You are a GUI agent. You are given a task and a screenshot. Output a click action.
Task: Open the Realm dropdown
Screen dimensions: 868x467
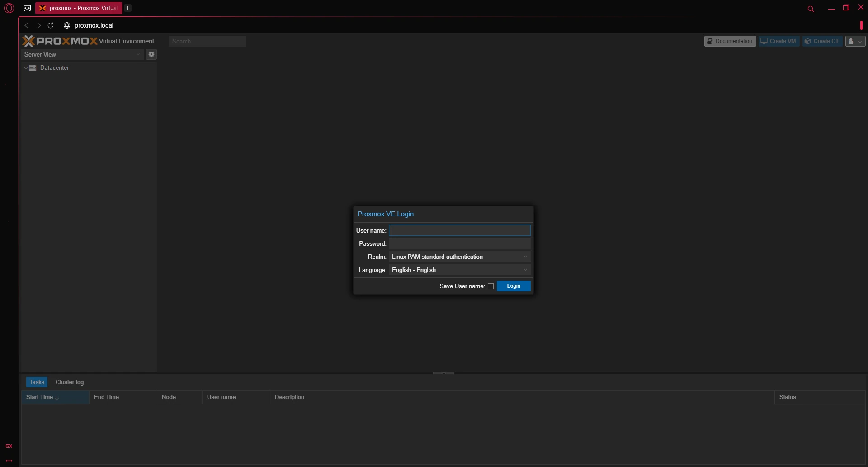(x=459, y=257)
